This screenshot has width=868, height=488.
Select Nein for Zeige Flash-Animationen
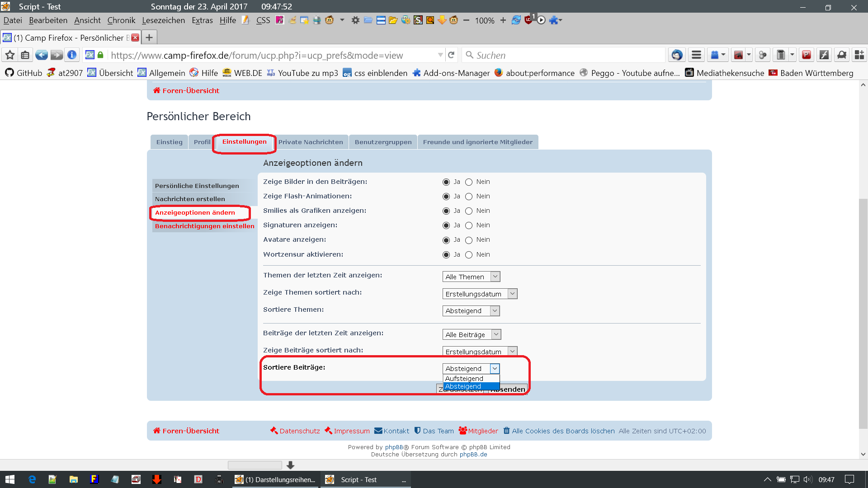tap(469, 197)
